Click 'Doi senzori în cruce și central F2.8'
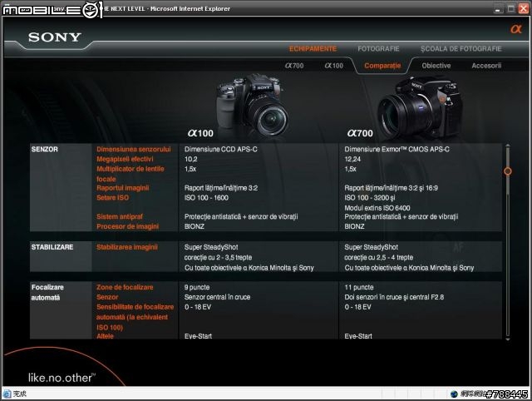Viewport: 532px width, 401px height. click(394, 297)
